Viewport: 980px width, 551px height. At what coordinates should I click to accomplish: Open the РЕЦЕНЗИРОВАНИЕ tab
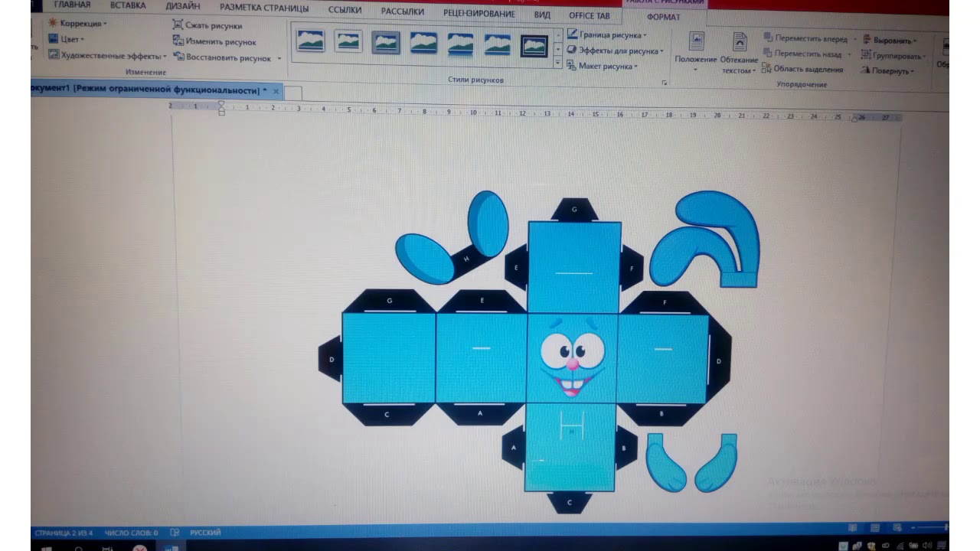click(479, 13)
